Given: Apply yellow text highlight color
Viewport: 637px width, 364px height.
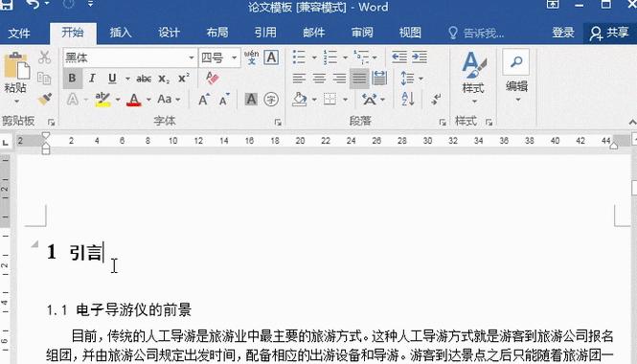Looking at the screenshot, I should 102,99.
